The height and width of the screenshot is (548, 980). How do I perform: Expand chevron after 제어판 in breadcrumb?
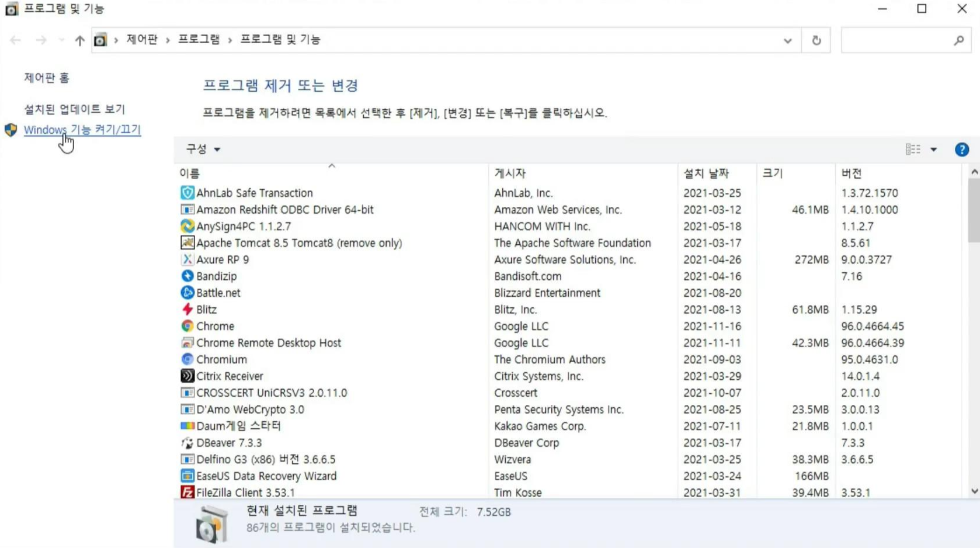pyautogui.click(x=168, y=40)
